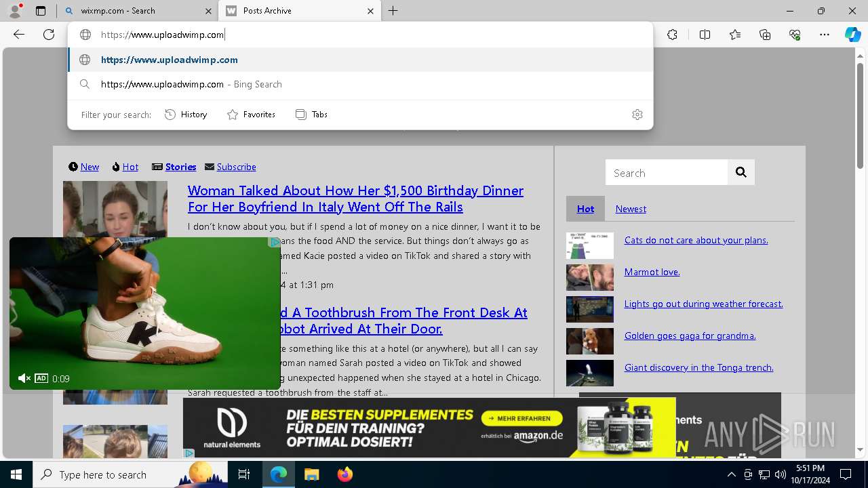This screenshot has height=488, width=868.
Task: Open the Favorites star toolbar icon
Action: 735,35
